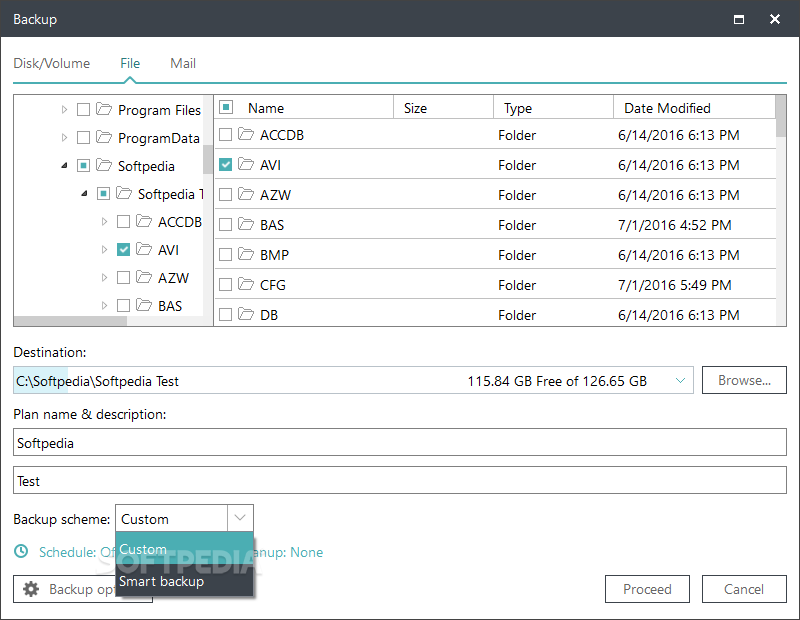Click the Proceed button

point(647,589)
